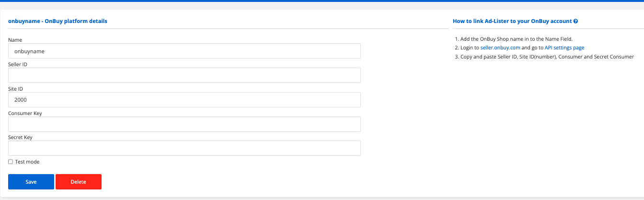644x200 pixels.
Task: Click the red Delete button
Action: [79, 182]
